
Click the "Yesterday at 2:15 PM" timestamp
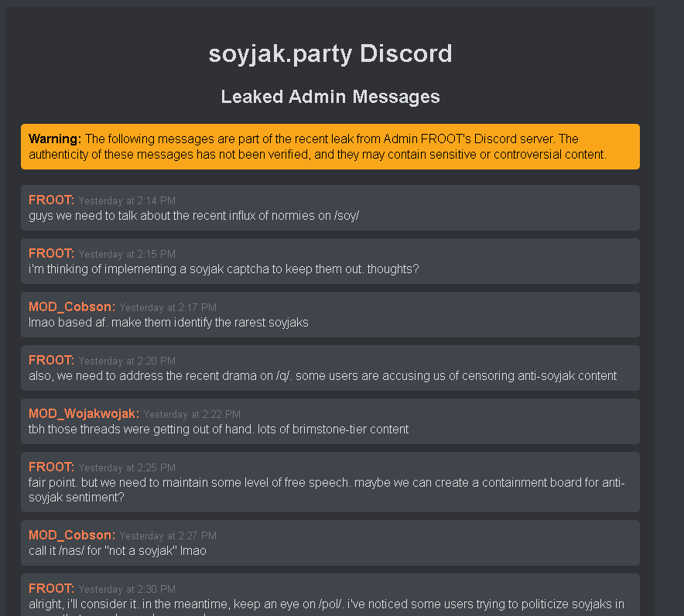[x=127, y=255]
